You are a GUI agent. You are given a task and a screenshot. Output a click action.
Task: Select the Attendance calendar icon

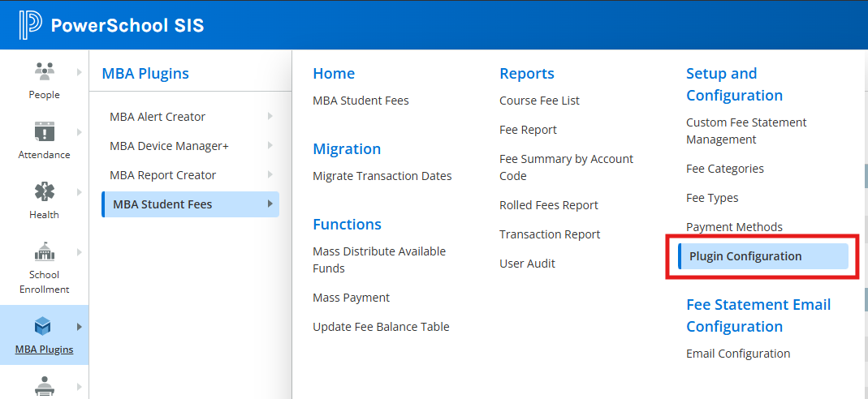[x=44, y=131]
